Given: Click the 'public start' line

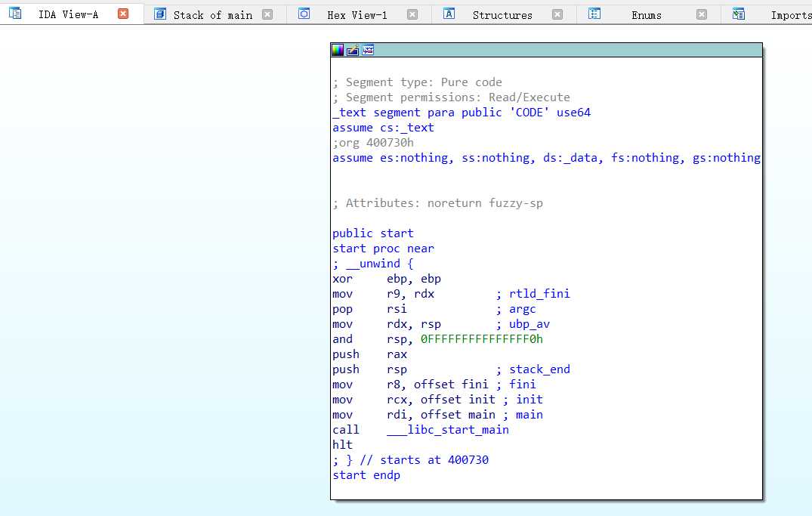Looking at the screenshot, I should (373, 233).
